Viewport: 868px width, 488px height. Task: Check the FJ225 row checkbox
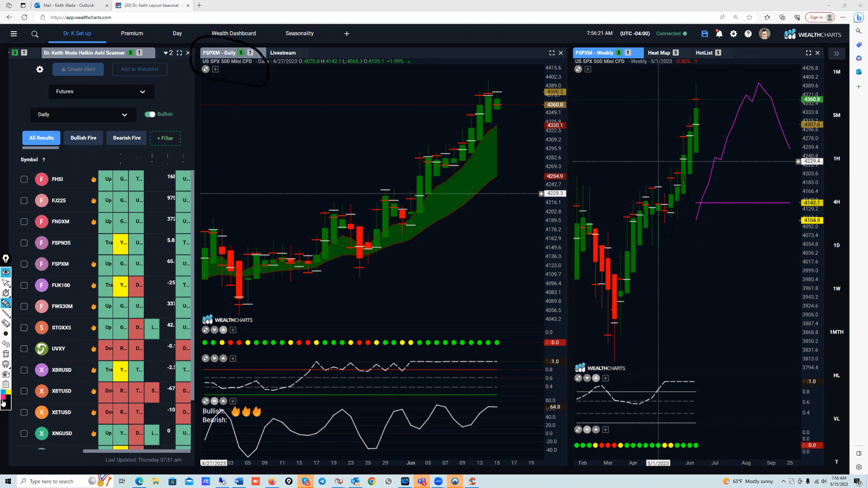[x=24, y=201]
